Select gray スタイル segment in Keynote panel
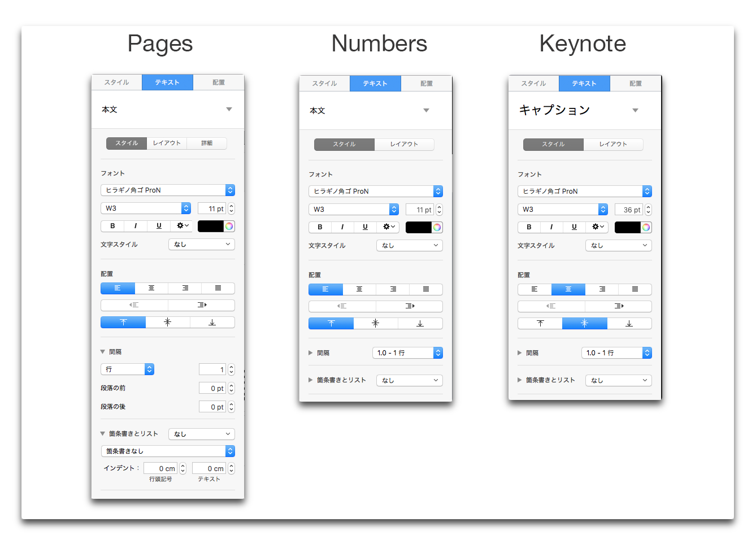The image size is (756, 544). point(553,145)
